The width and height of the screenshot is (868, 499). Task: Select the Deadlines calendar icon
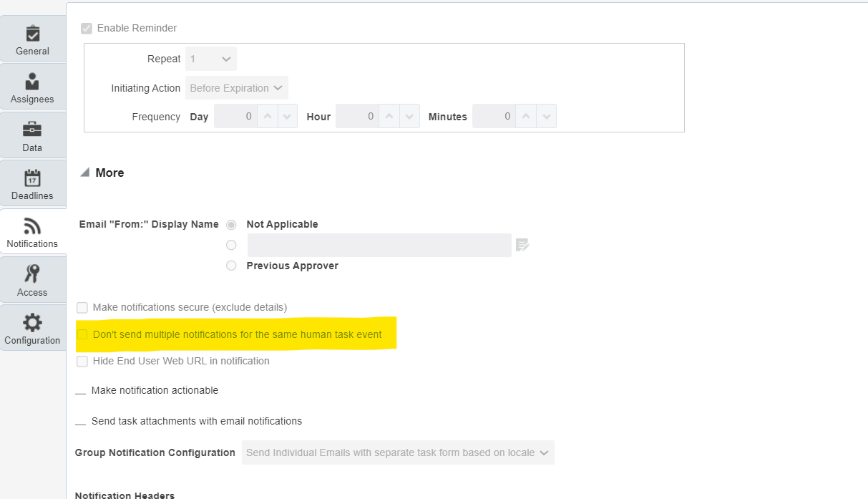pos(32,178)
